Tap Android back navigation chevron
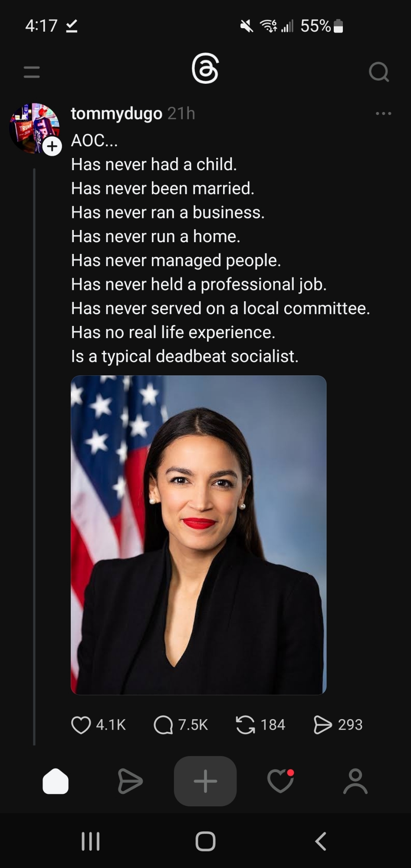The width and height of the screenshot is (411, 868). pos(320,841)
